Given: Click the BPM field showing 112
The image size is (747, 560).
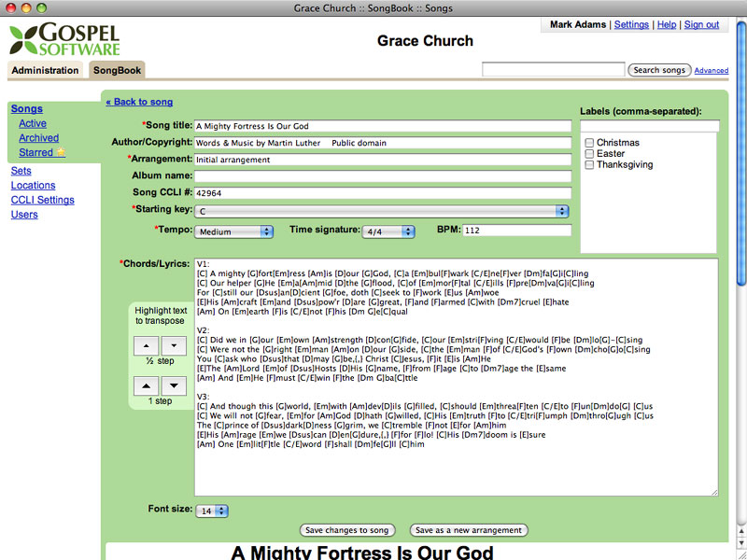Looking at the screenshot, I should point(517,231).
